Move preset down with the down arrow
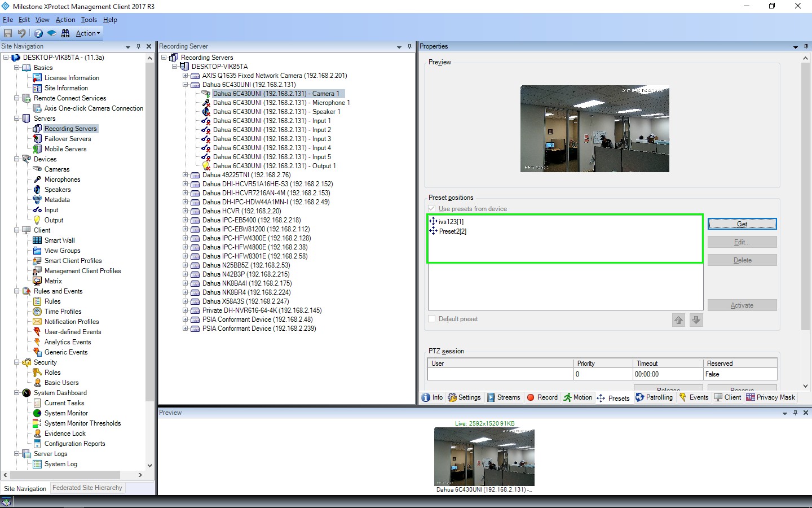The height and width of the screenshot is (508, 812). coord(696,320)
